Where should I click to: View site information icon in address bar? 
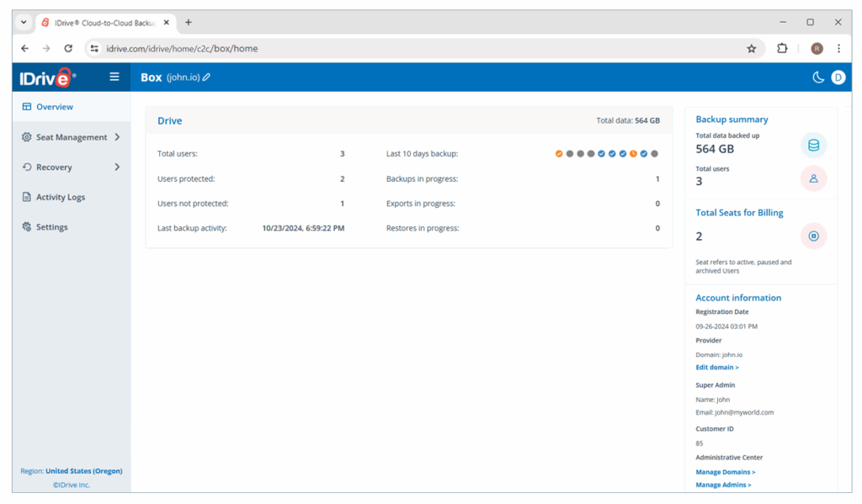pos(94,48)
